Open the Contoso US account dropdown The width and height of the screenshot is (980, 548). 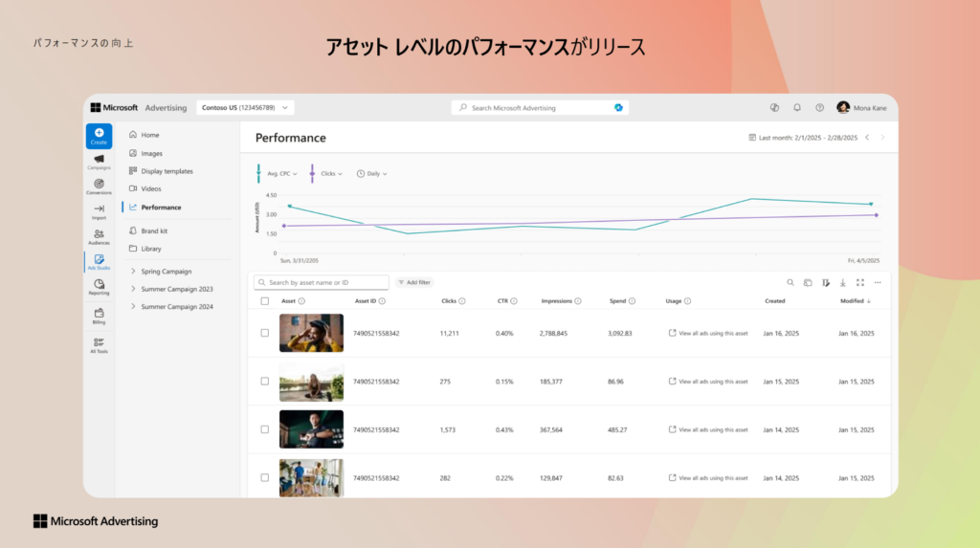pyautogui.click(x=245, y=107)
